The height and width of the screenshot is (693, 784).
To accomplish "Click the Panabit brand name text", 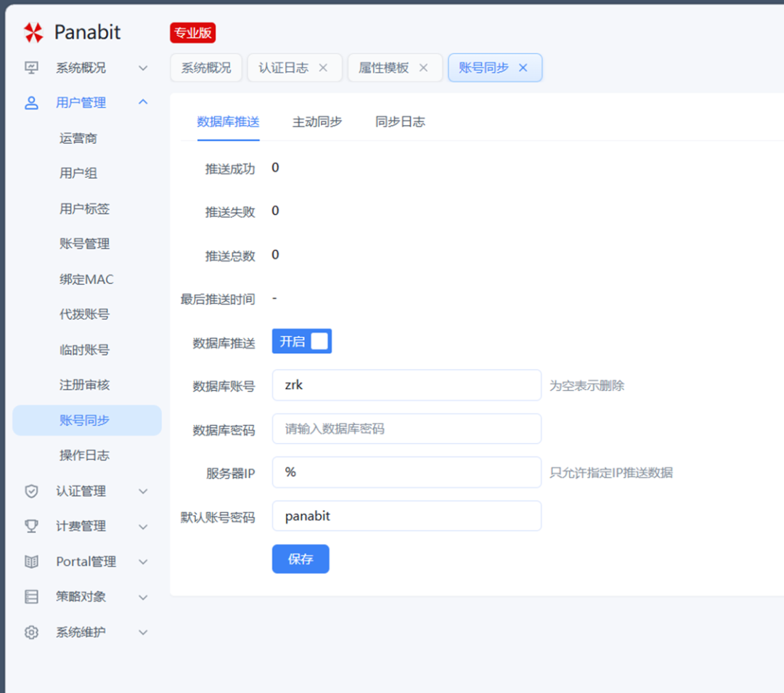I will pyautogui.click(x=88, y=33).
